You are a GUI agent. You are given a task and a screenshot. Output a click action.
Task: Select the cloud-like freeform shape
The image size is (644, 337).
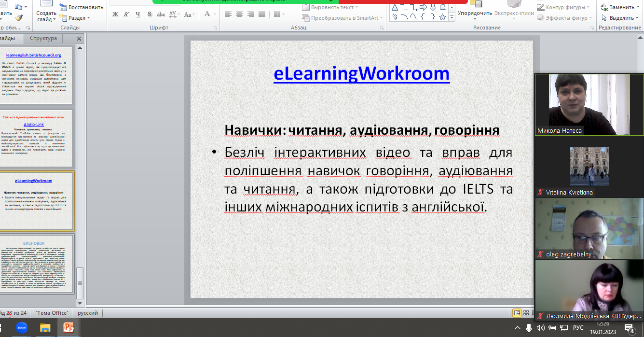(442, 7)
